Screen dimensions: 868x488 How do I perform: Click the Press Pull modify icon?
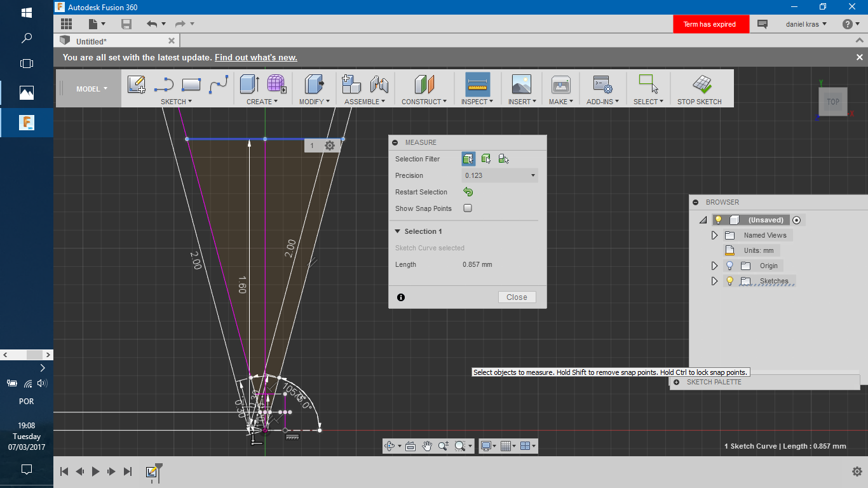[315, 85]
